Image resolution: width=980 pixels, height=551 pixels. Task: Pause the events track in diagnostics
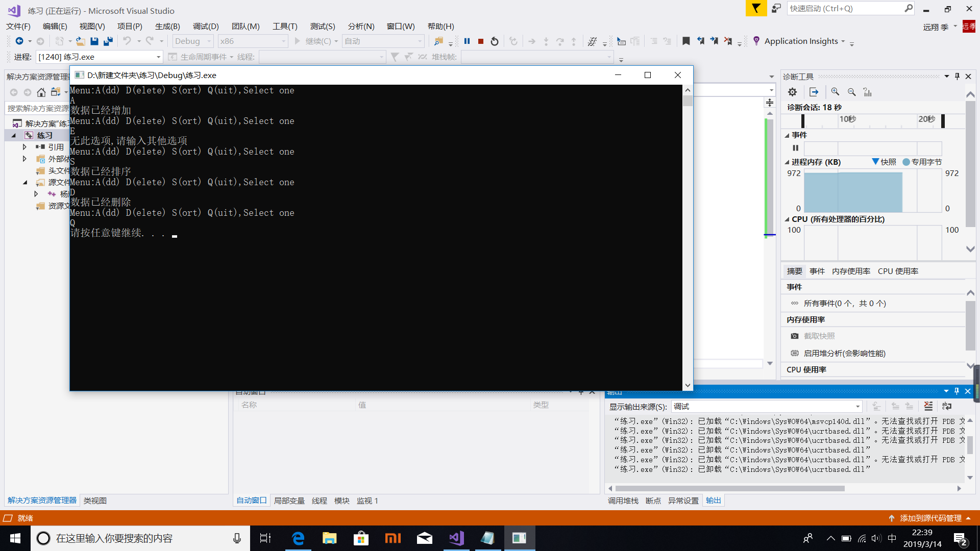coord(795,148)
